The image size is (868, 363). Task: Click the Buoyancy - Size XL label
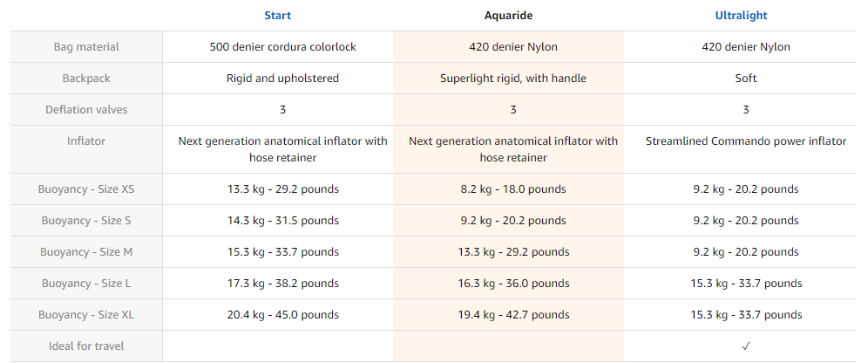(86, 315)
